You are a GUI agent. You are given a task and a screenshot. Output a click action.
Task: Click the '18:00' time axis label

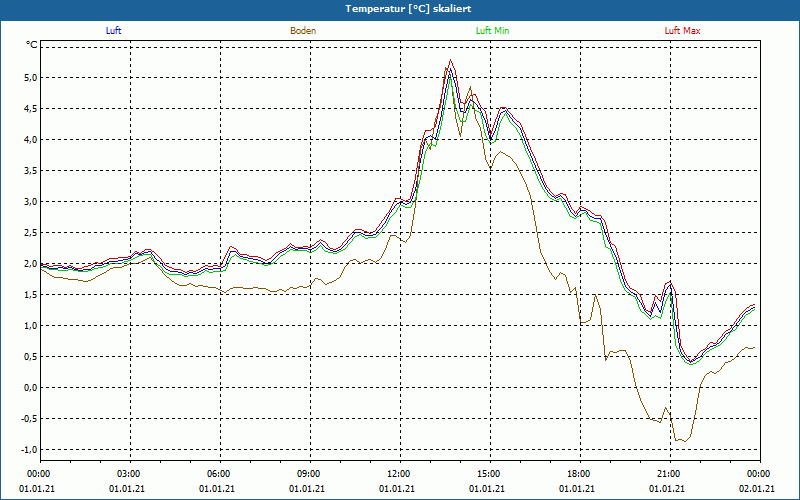pos(577,474)
